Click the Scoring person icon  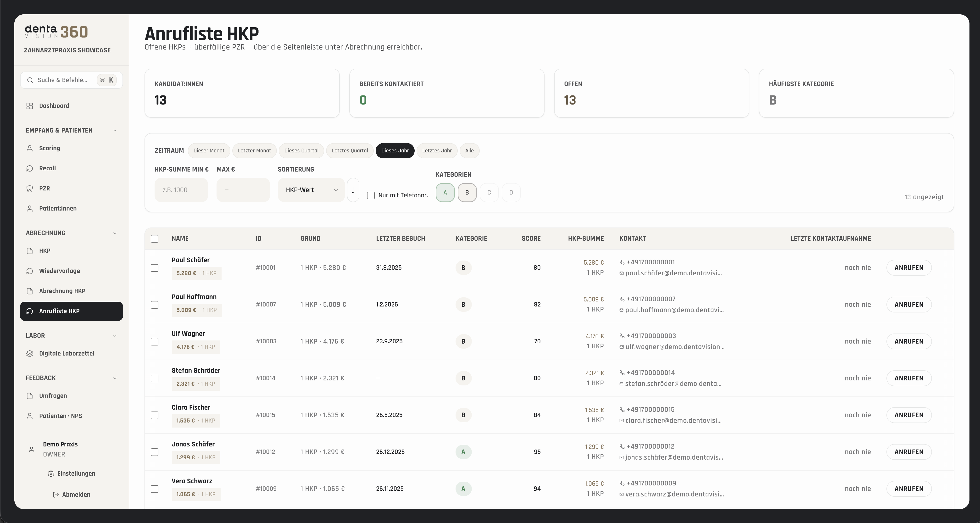[30, 148]
